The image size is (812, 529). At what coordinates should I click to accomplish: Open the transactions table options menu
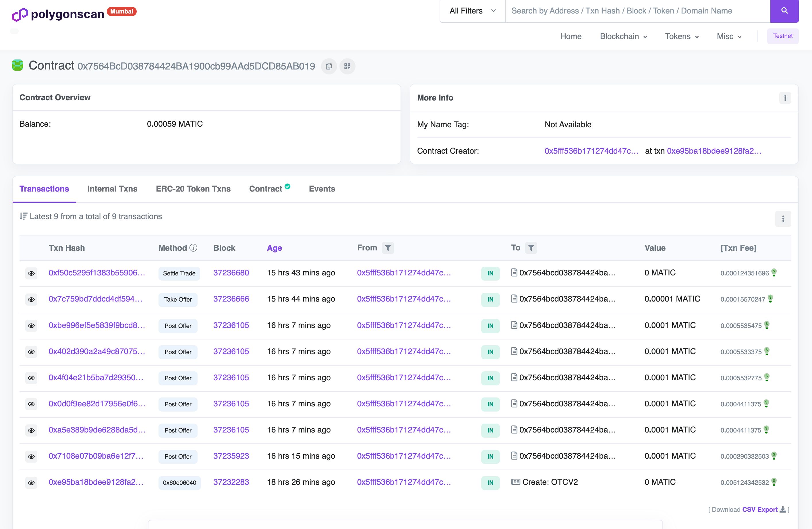pyautogui.click(x=783, y=219)
